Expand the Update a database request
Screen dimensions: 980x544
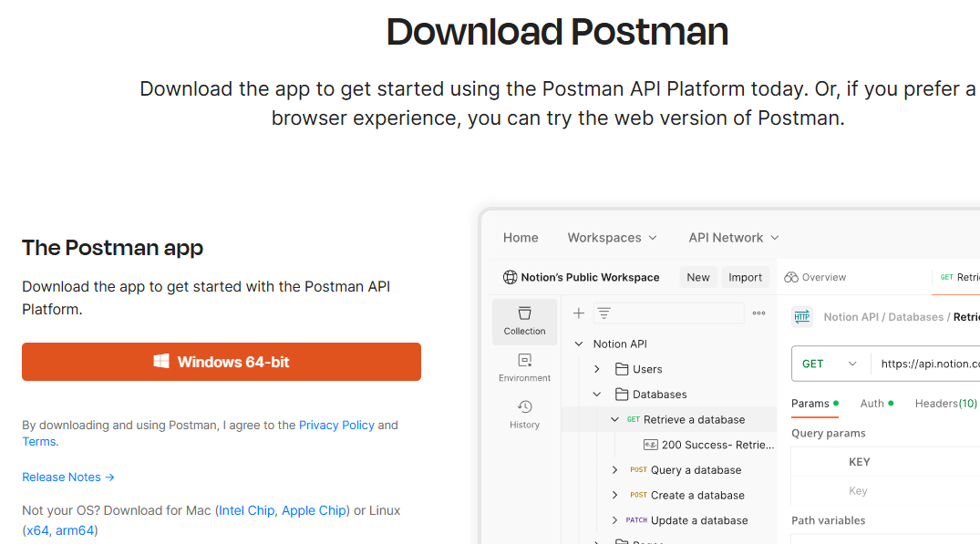614,520
